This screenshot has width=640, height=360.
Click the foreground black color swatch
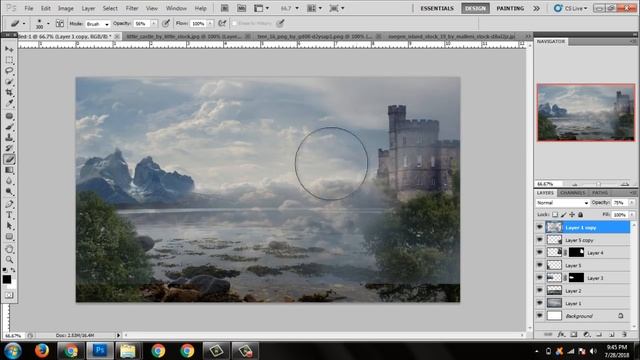pyautogui.click(x=7, y=279)
